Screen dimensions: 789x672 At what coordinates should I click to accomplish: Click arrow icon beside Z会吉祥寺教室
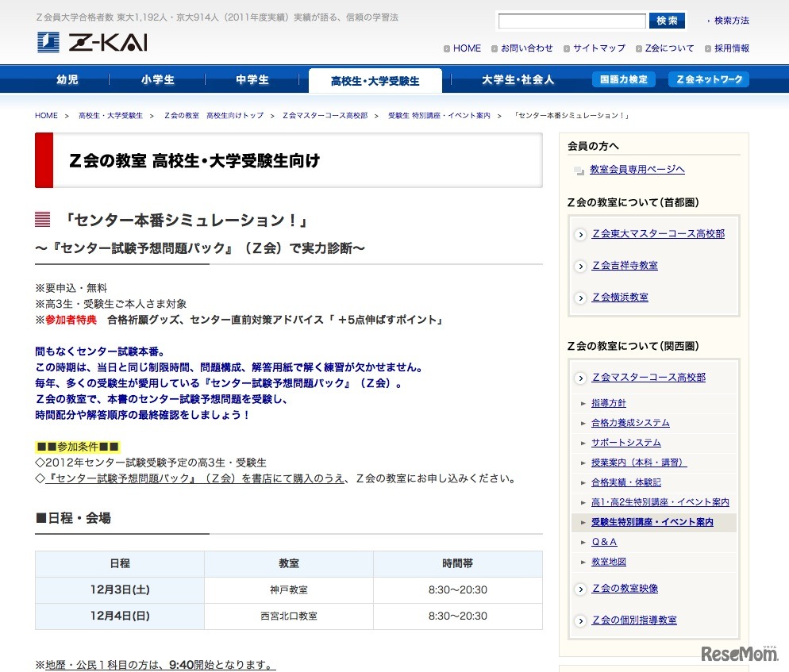point(581,266)
